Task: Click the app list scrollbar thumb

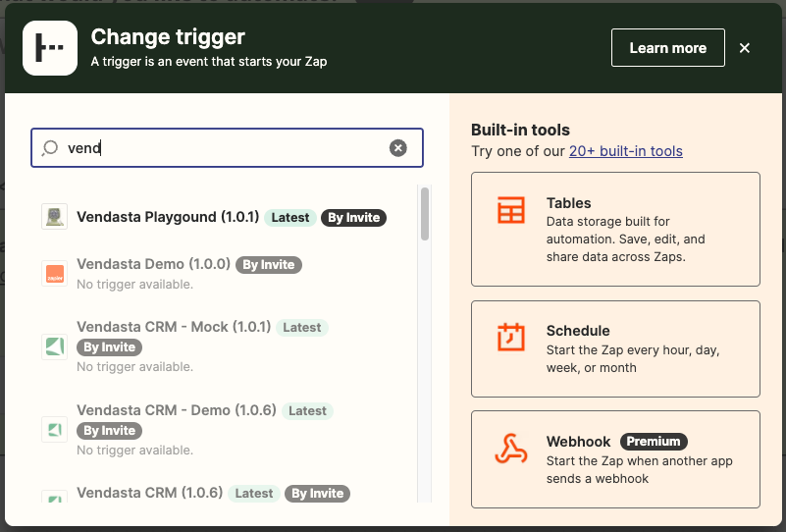Action: pyautogui.click(x=425, y=213)
